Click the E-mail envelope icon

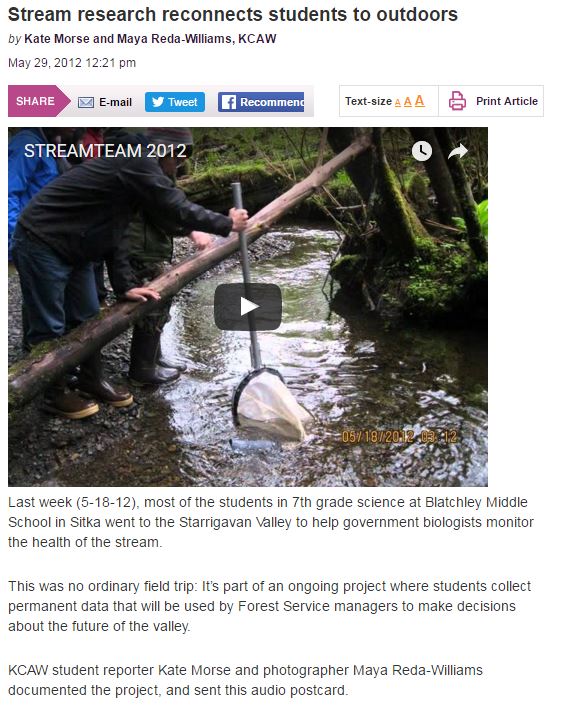(x=86, y=102)
